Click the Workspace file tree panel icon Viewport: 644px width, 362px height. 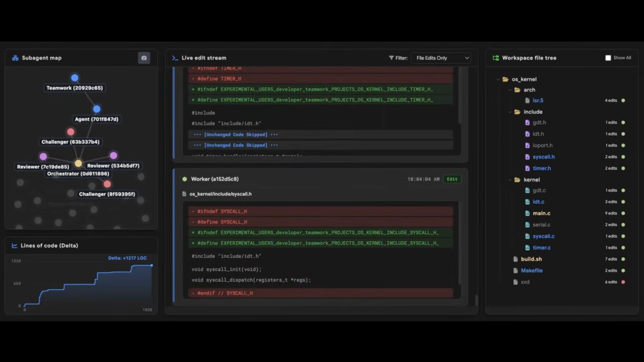tap(495, 58)
